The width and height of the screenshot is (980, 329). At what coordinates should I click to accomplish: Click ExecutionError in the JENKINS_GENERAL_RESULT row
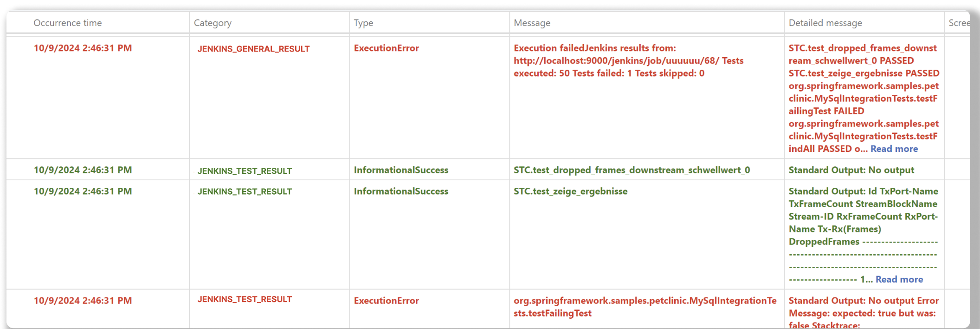386,48
